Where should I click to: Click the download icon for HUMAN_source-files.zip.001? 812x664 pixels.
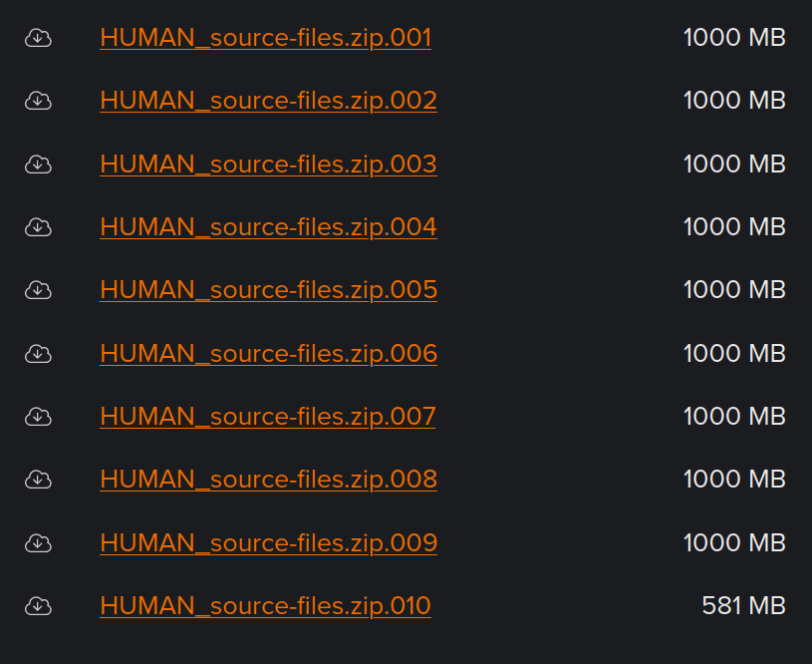point(38,37)
